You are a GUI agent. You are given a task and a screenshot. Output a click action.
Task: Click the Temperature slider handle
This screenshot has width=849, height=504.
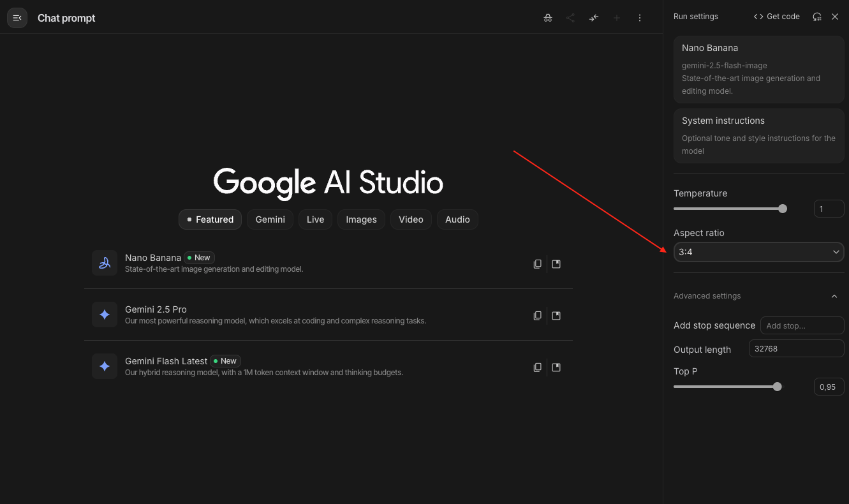[x=783, y=209]
